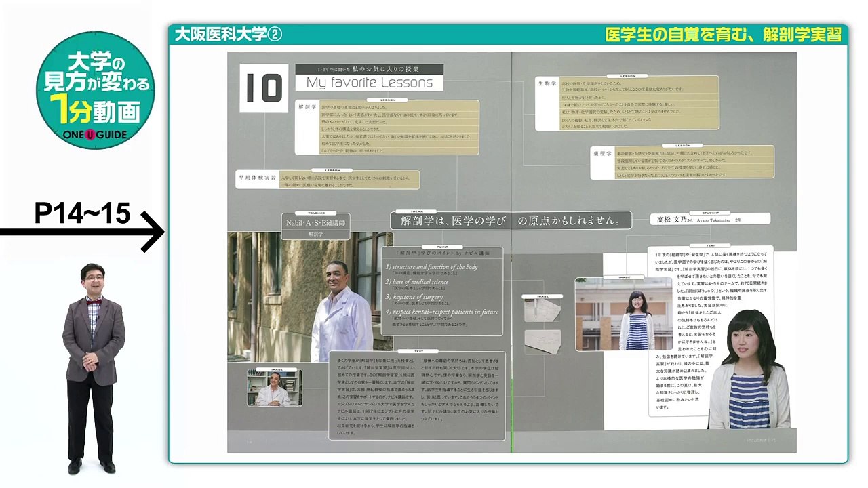
Task: Click the 解剖学 lesson label
Action: pyautogui.click(x=307, y=107)
